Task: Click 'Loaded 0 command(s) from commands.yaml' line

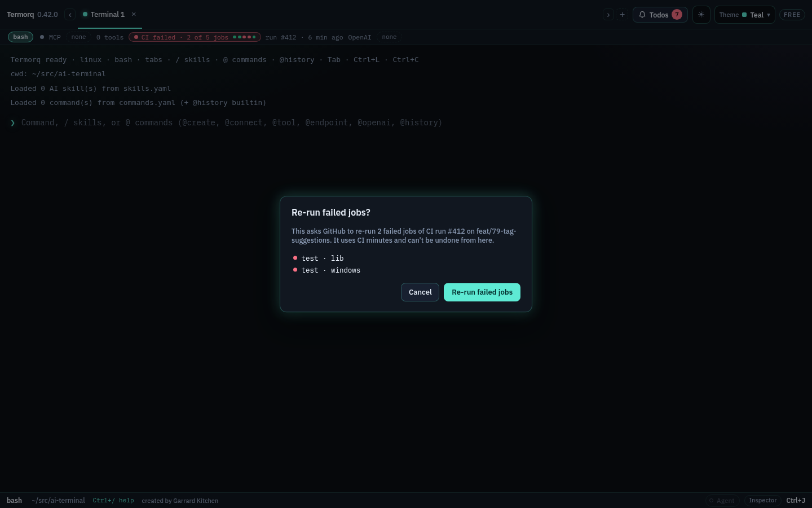Action: pyautogui.click(x=138, y=103)
